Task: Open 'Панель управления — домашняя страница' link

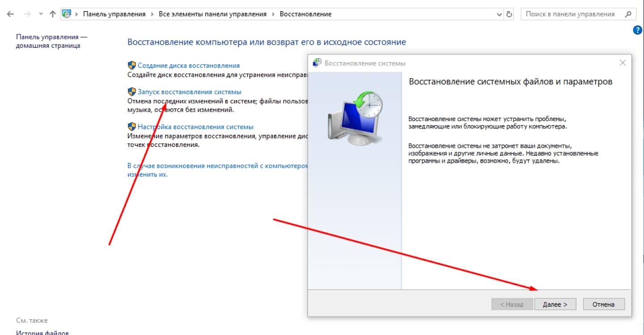Action: (x=51, y=42)
